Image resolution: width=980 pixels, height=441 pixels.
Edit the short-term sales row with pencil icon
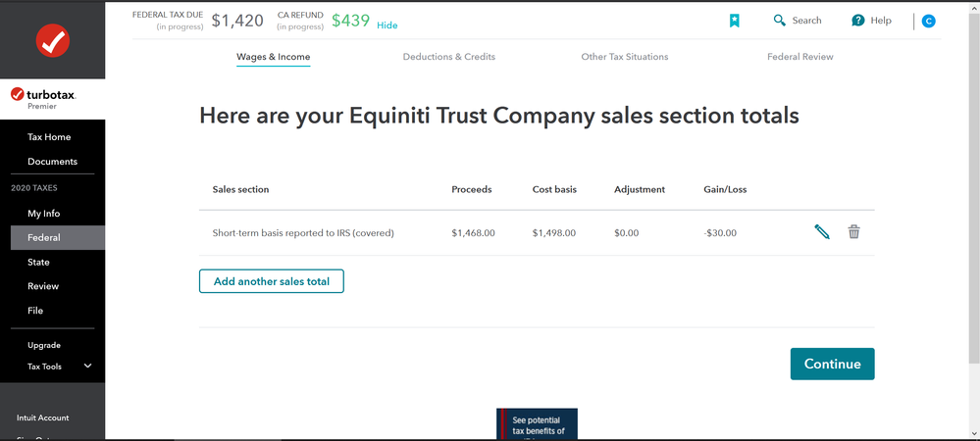click(822, 232)
